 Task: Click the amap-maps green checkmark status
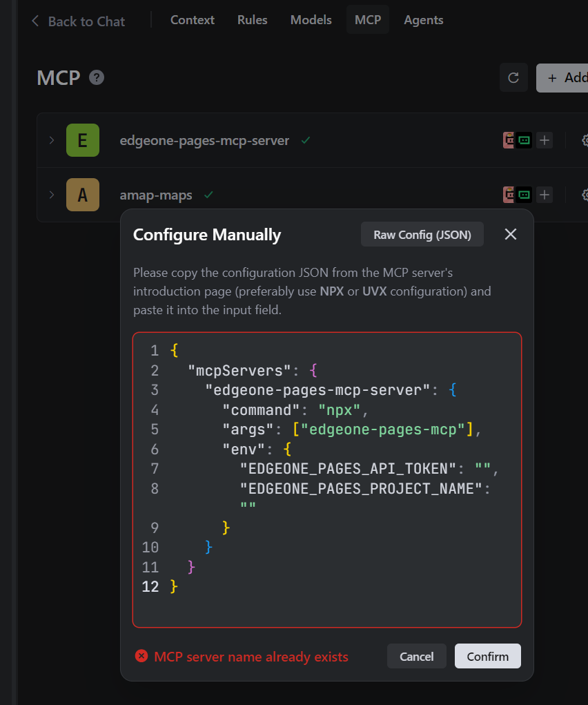coord(208,195)
